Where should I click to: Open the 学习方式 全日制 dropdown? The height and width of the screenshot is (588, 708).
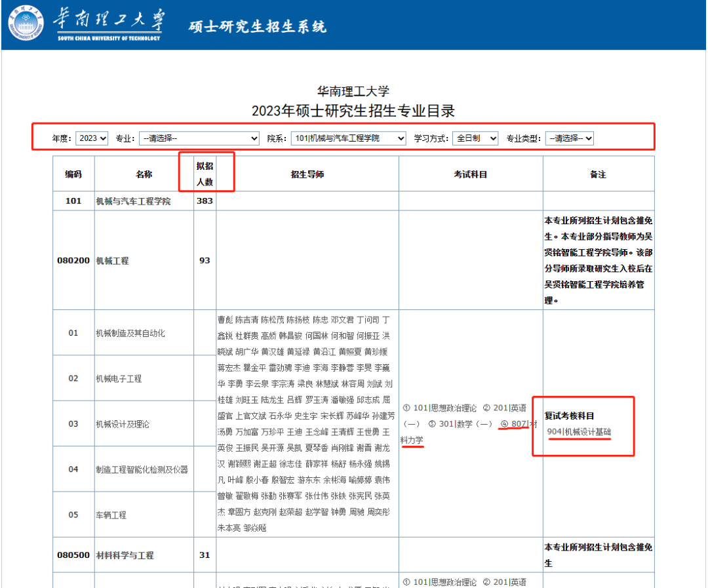coord(475,138)
